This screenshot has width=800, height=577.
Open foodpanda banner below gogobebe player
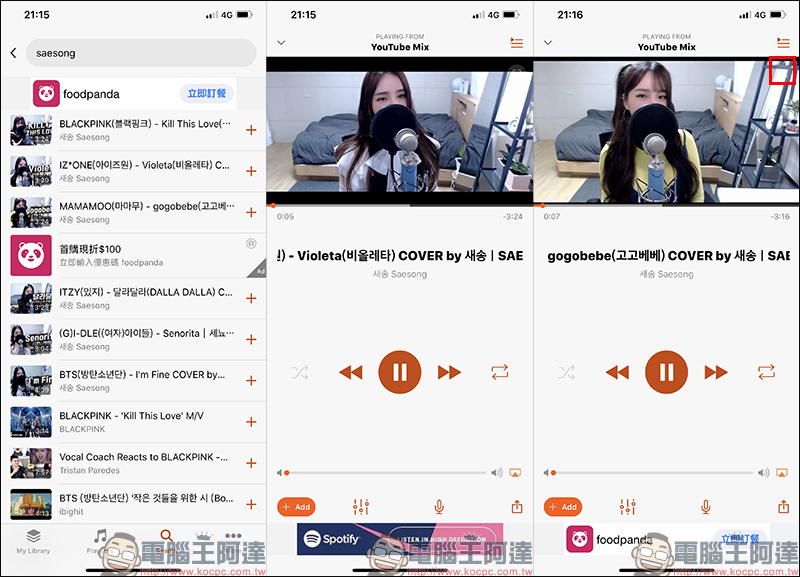(666, 539)
